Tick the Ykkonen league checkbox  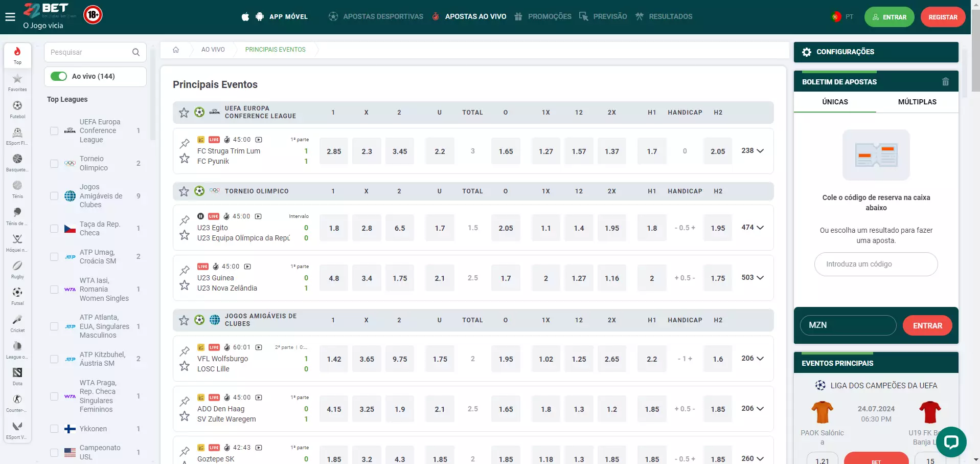54,429
